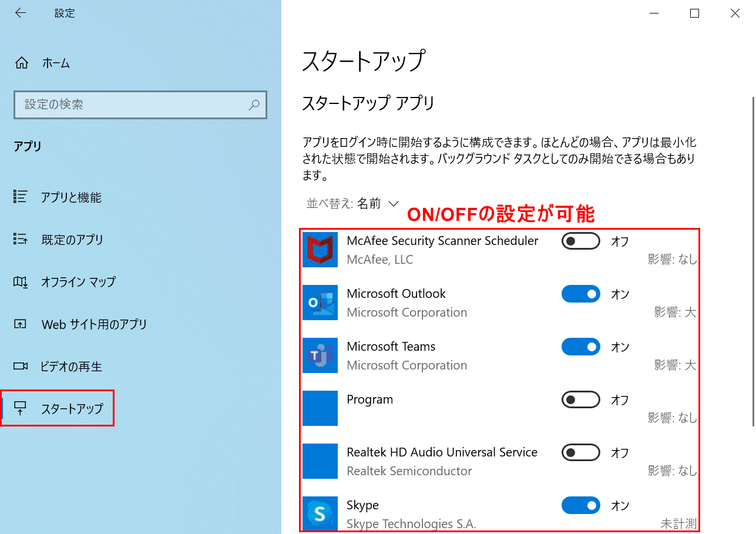Image resolution: width=756 pixels, height=534 pixels.
Task: Click the Microsoft Teams app icon
Action: pos(320,355)
